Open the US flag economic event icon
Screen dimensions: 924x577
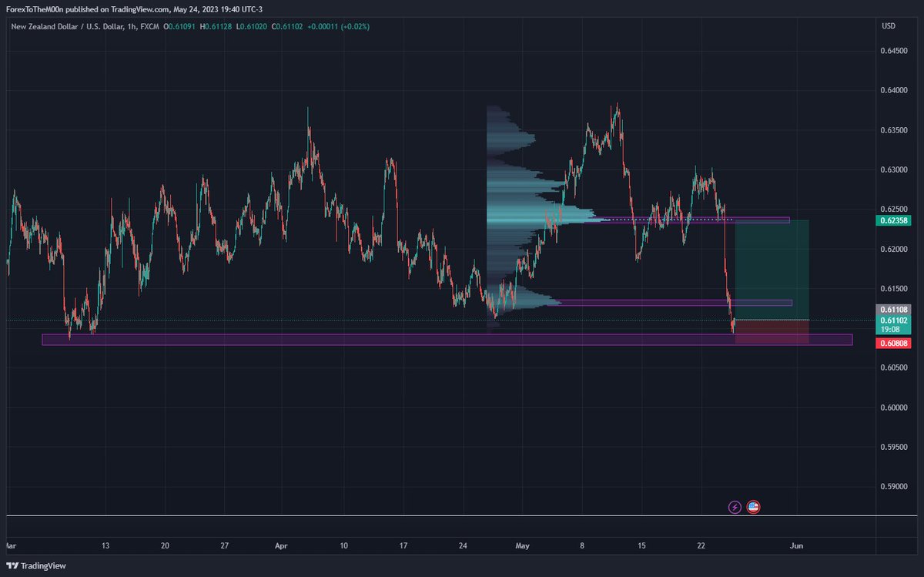pyautogui.click(x=754, y=507)
